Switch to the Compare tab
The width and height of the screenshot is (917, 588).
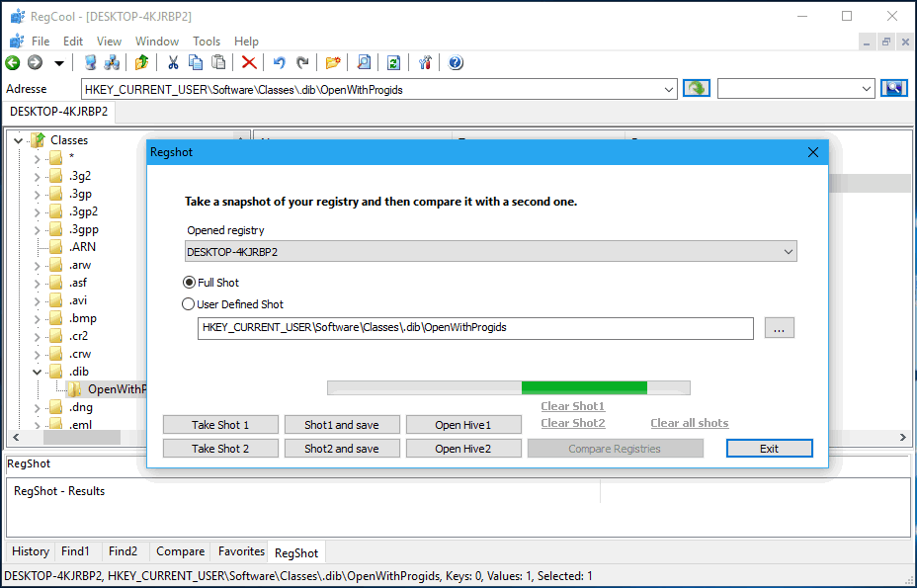(x=180, y=551)
